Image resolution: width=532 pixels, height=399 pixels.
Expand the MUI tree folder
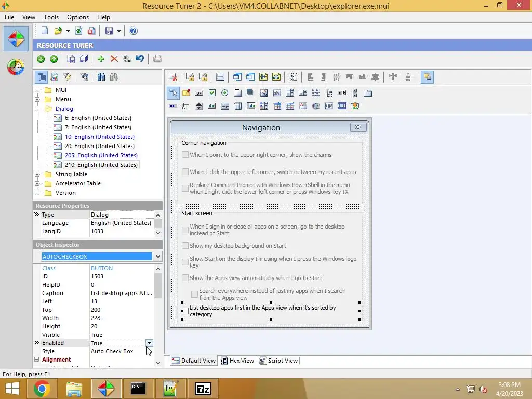(x=37, y=90)
